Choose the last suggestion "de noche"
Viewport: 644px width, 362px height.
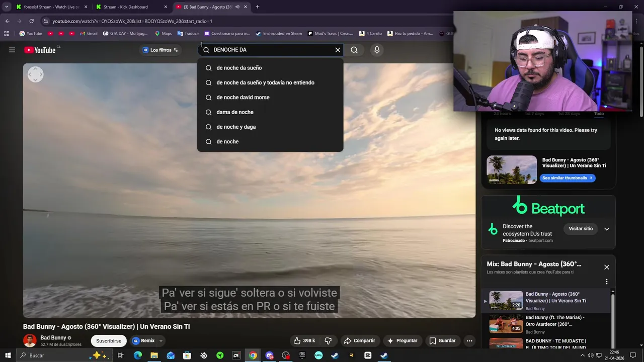tap(270, 141)
